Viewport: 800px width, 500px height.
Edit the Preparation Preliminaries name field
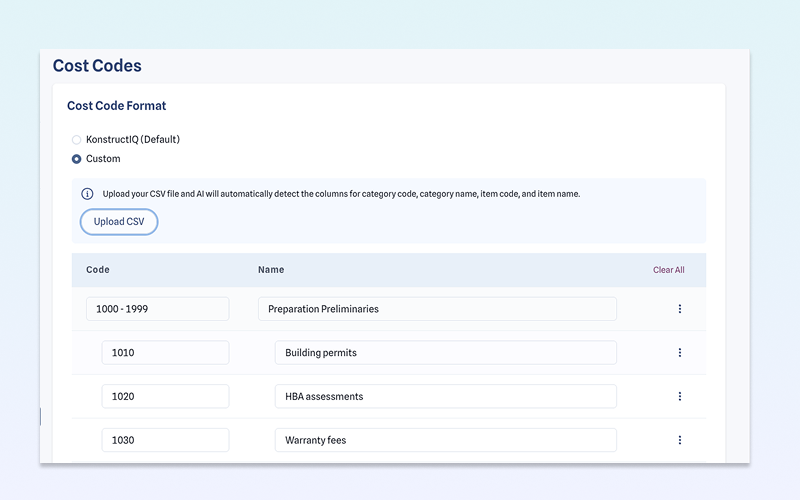click(x=437, y=309)
